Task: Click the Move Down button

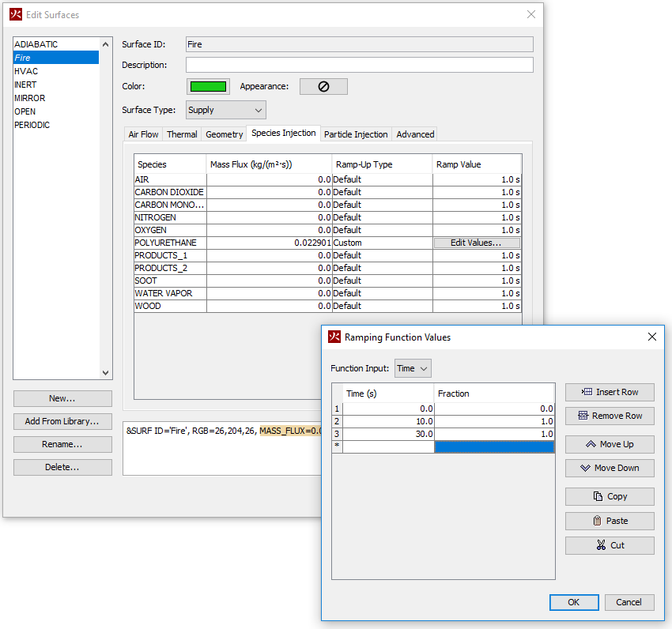Action: click(610, 468)
